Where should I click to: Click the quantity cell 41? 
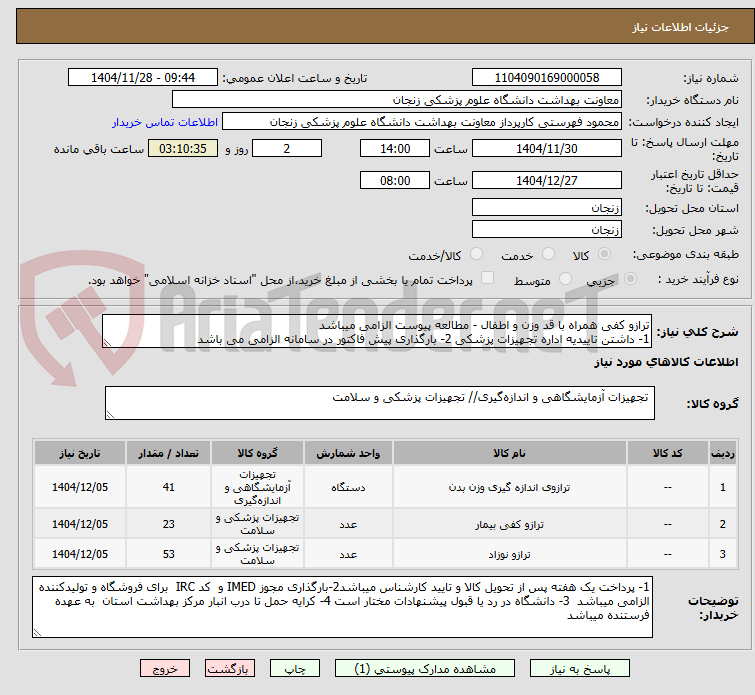169,487
